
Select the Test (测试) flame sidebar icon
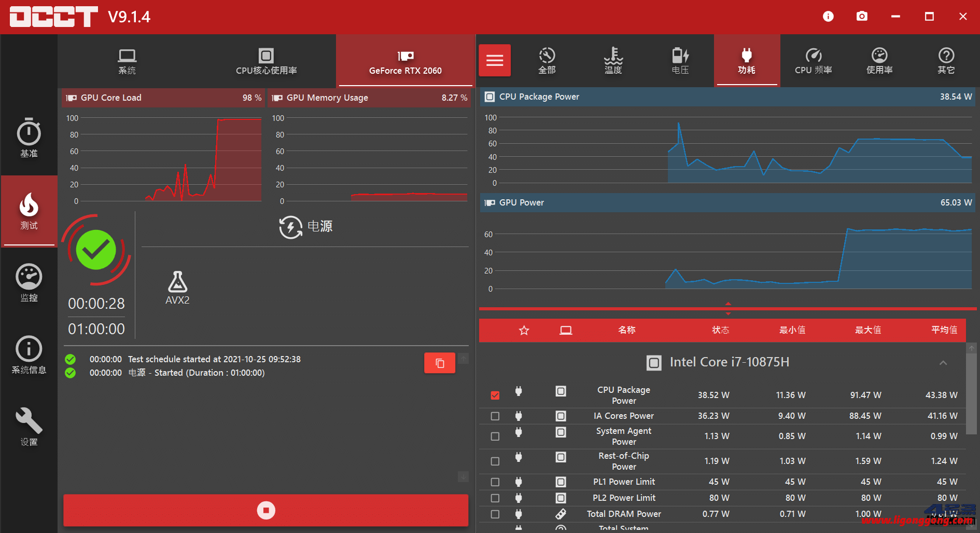click(x=29, y=211)
